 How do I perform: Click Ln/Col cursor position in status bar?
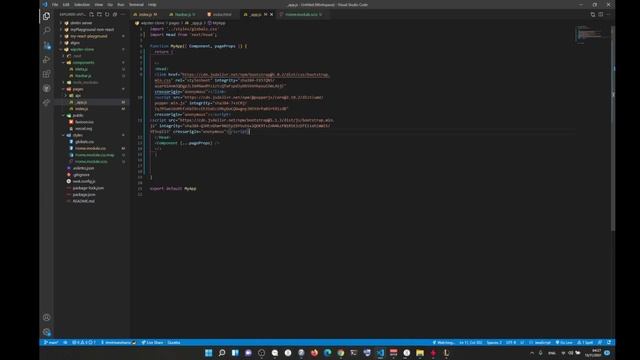(471, 342)
